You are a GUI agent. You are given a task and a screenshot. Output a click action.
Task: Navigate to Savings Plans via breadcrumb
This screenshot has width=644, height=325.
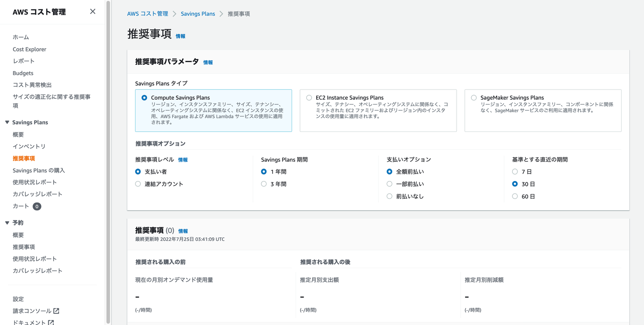(x=198, y=13)
